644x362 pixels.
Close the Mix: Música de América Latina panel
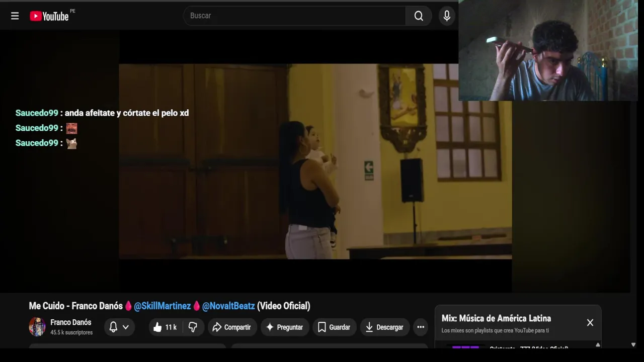point(590,323)
